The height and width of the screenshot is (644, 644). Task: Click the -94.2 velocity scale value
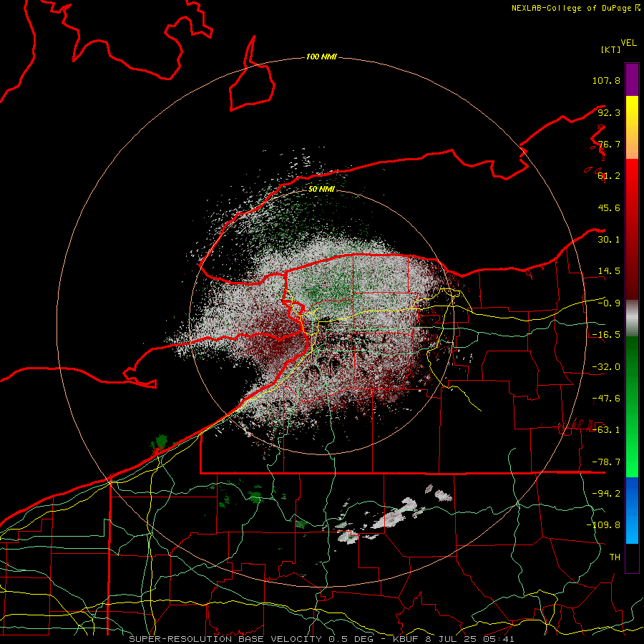point(606,493)
